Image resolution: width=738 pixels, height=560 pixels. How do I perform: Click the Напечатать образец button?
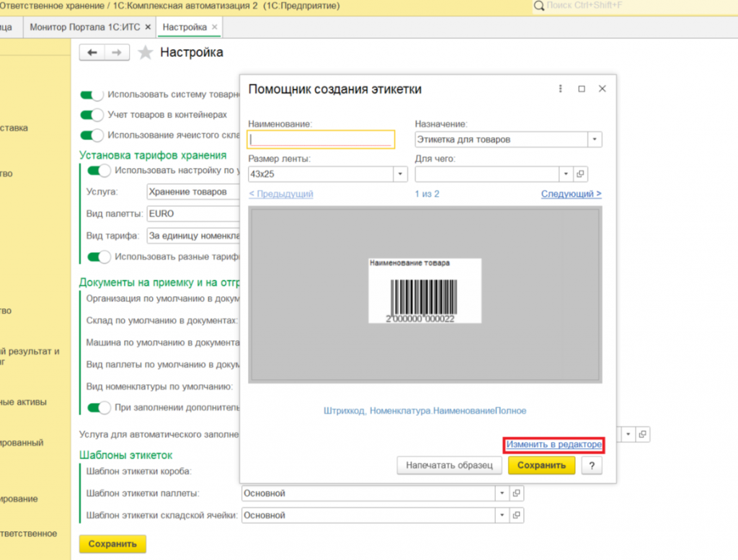(448, 466)
